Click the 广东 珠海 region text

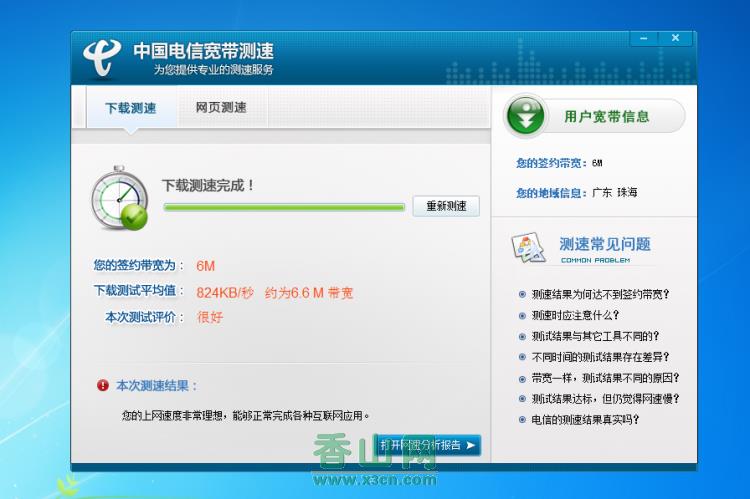point(615,193)
